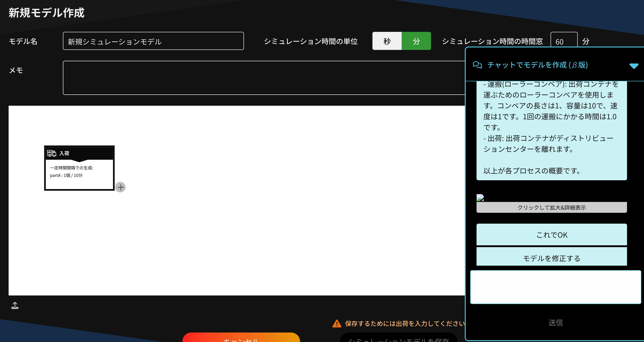Click クリックして拡大&詳細表示 bar
This screenshot has height=342, width=644.
click(551, 207)
